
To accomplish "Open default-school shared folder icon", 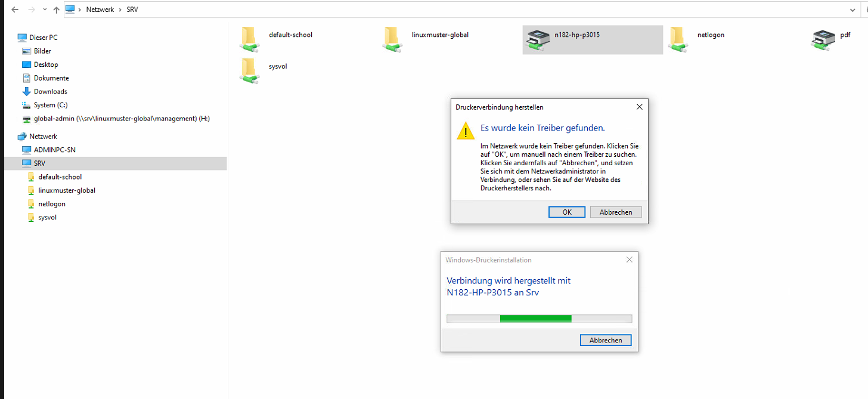I will (250, 39).
